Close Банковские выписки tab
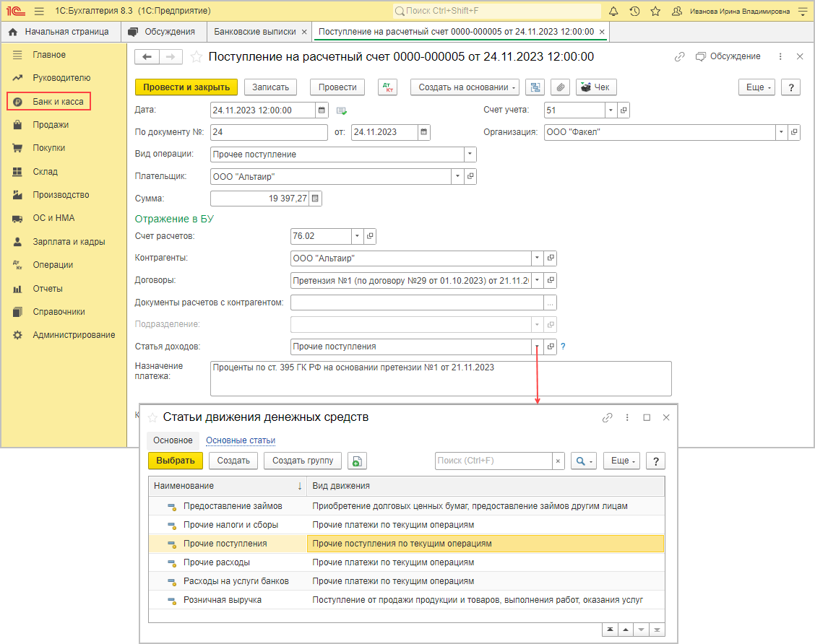 (x=305, y=32)
